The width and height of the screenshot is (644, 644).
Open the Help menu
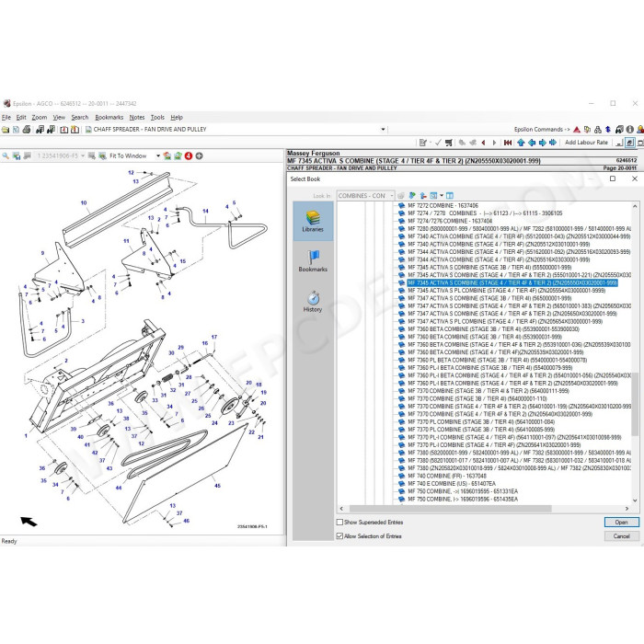pos(177,118)
